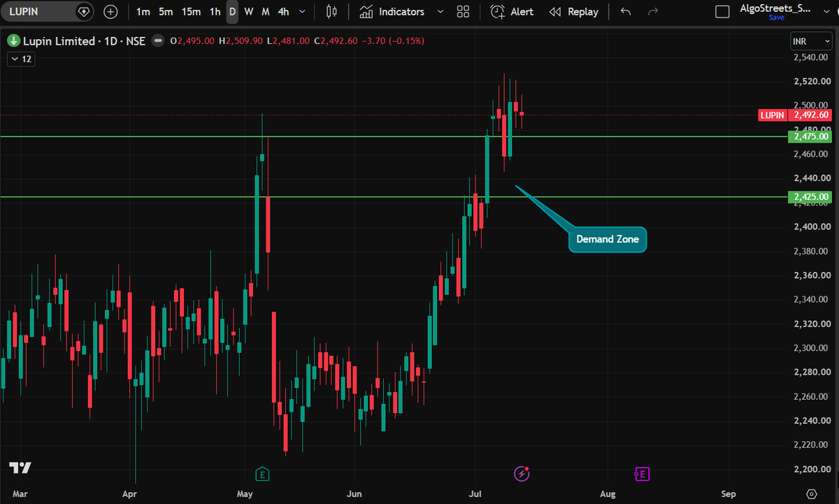The width and height of the screenshot is (839, 504).
Task: Click the H2,509.90 high value
Action: point(241,41)
